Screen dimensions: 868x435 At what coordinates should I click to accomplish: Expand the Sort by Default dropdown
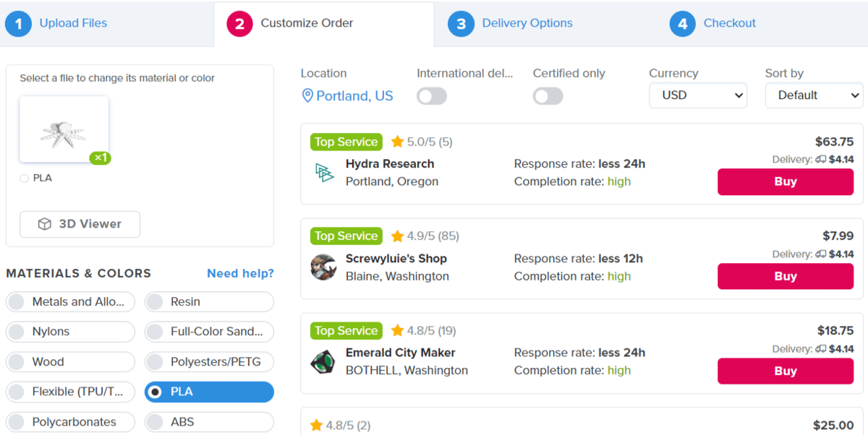click(x=814, y=95)
